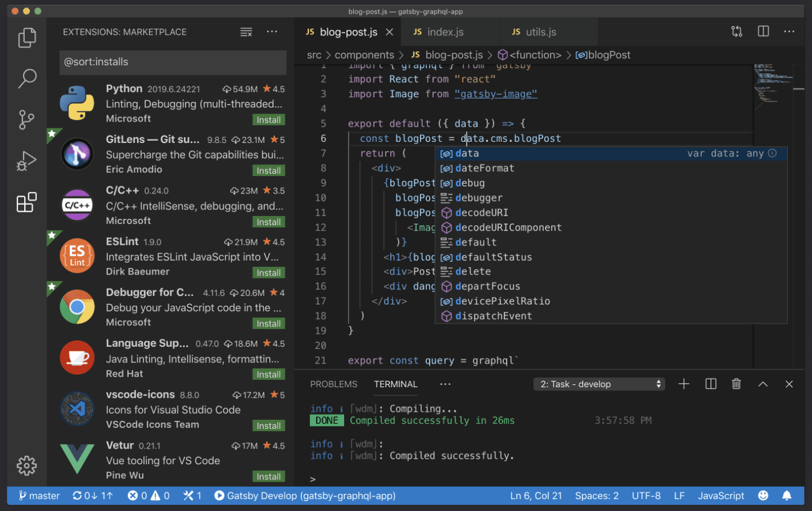
Task: Change JavaScript language mode in status bar
Action: point(721,496)
